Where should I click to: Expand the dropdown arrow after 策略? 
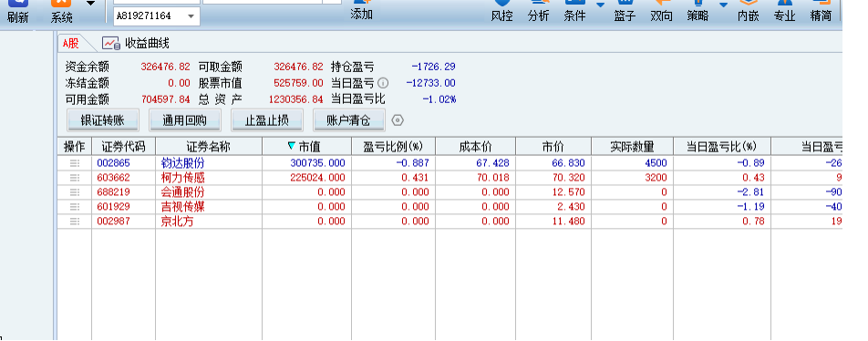tap(724, 5)
